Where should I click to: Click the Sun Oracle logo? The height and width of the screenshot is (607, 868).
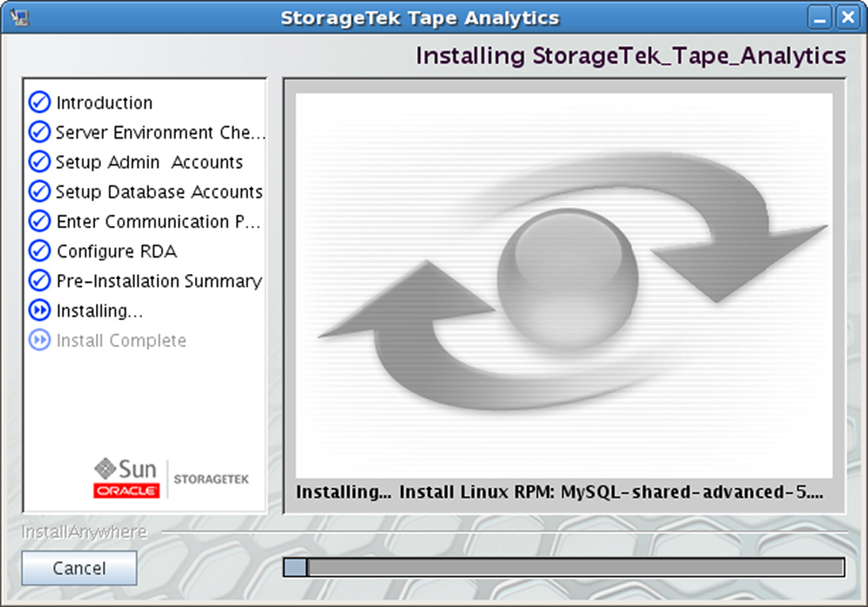pos(127,478)
